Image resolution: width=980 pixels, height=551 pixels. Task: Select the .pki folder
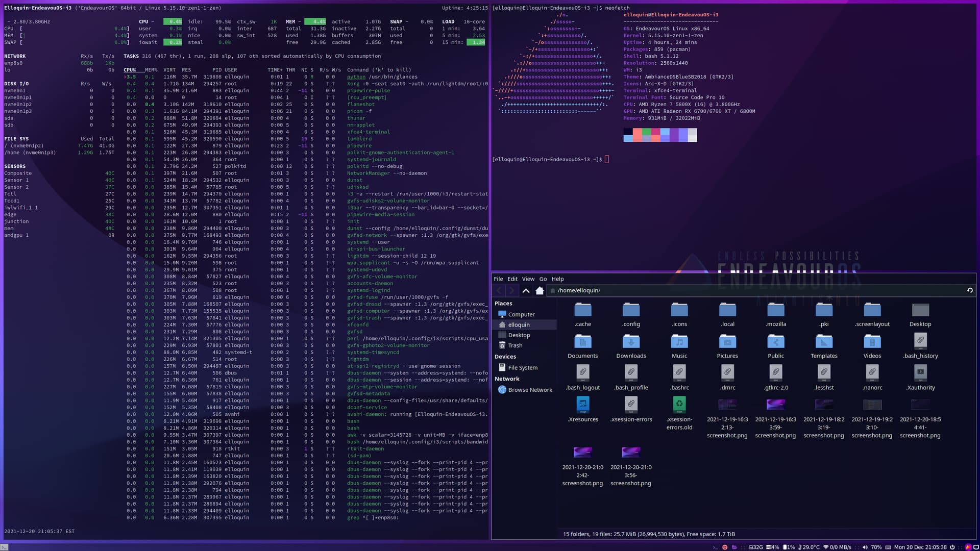click(824, 314)
